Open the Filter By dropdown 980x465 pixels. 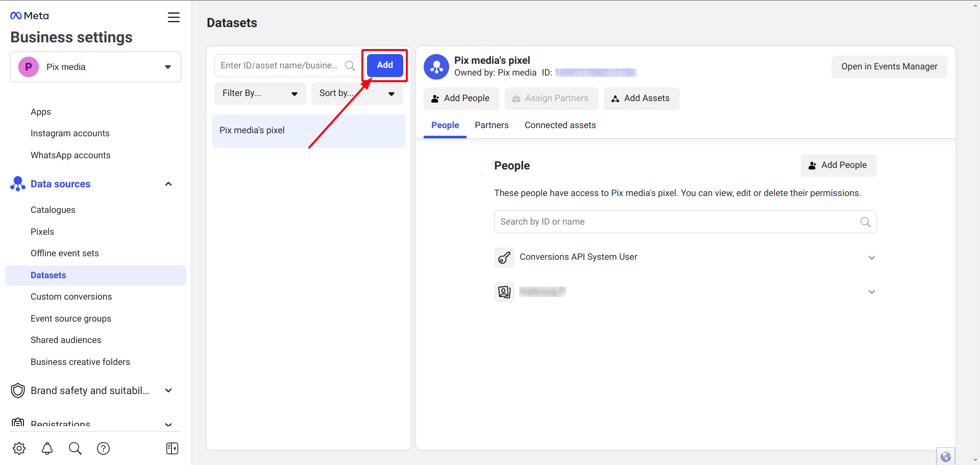260,93
